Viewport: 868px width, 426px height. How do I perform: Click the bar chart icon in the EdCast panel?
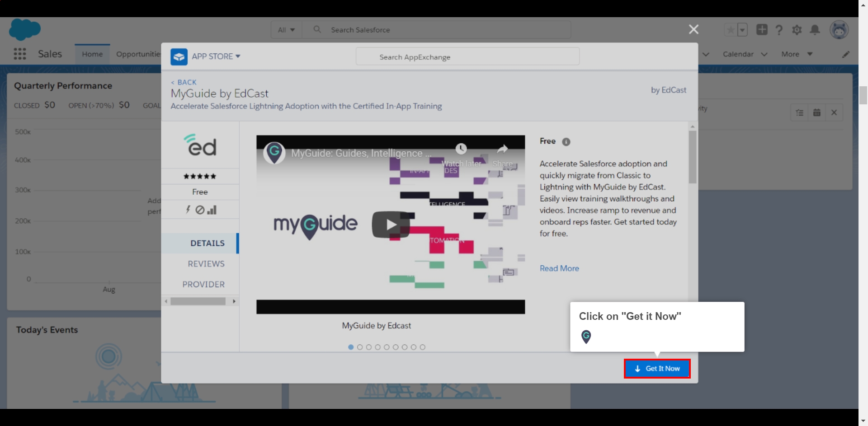point(212,210)
